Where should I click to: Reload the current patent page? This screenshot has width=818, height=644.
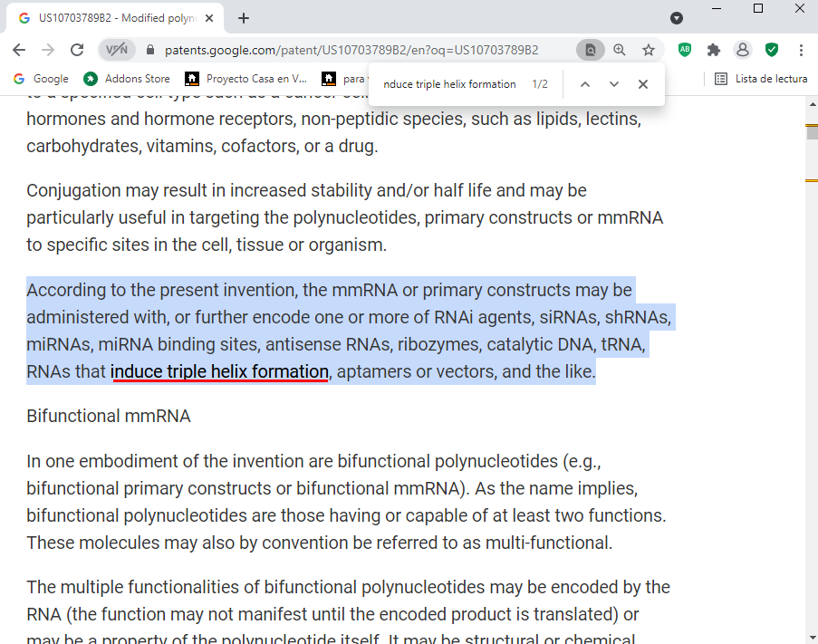coord(77,50)
